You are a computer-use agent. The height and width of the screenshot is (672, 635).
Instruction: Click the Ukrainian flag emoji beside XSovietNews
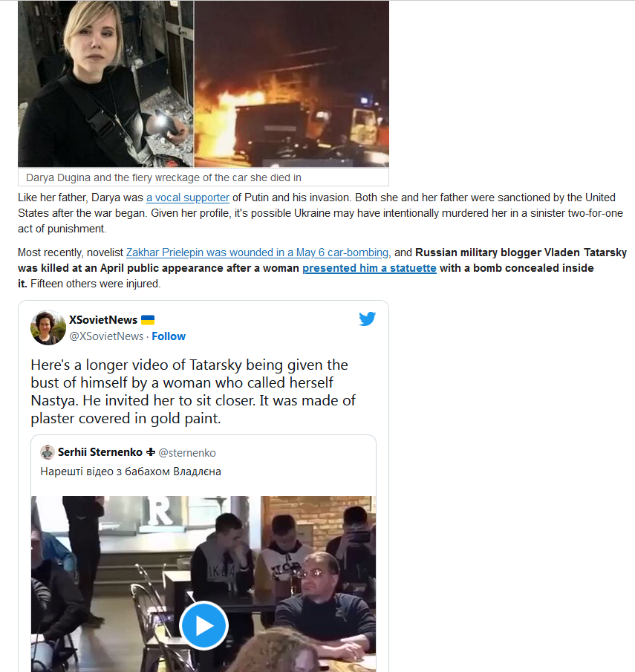point(148,320)
